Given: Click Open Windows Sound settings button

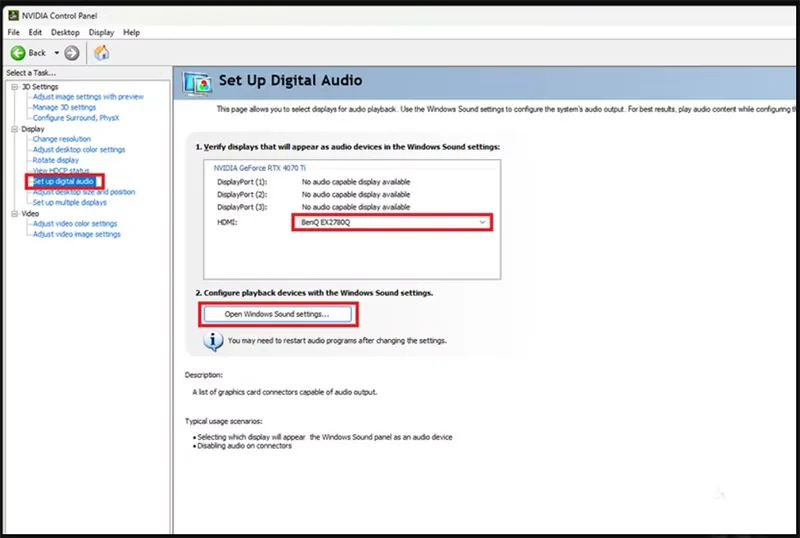Looking at the screenshot, I should pyautogui.click(x=277, y=314).
